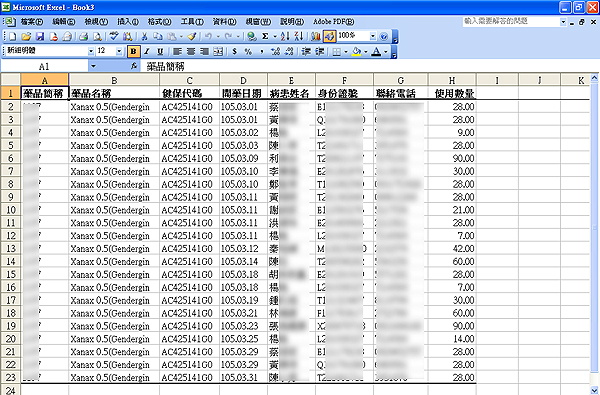Screen dimensions: 600x395
Task: Toggle Italic formatting button
Action: click(x=147, y=51)
